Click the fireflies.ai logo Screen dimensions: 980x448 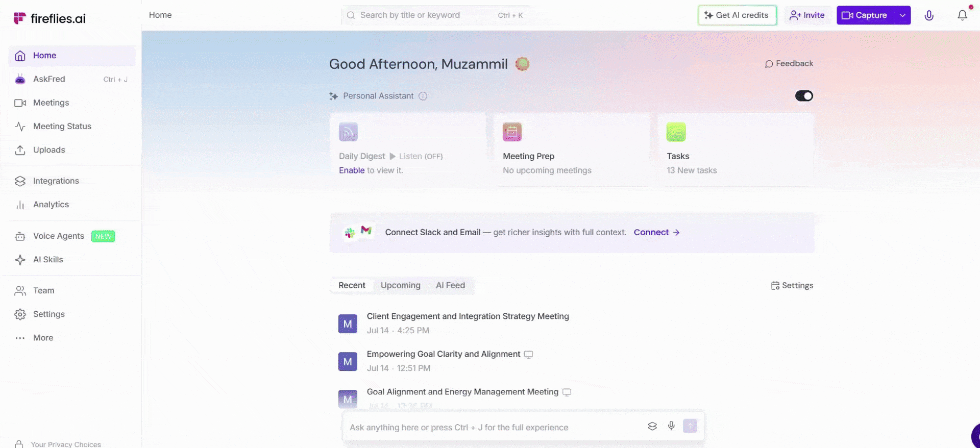pyautogui.click(x=50, y=18)
